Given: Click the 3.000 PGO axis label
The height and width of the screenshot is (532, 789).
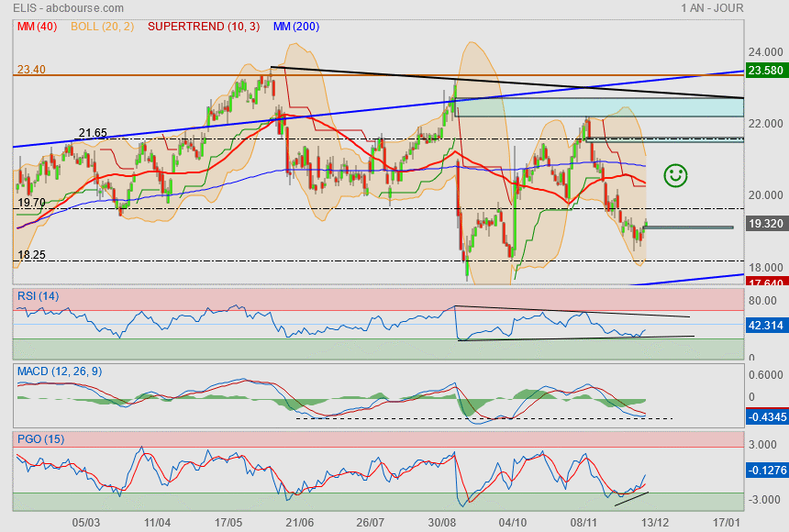Looking at the screenshot, I should click(x=762, y=445).
